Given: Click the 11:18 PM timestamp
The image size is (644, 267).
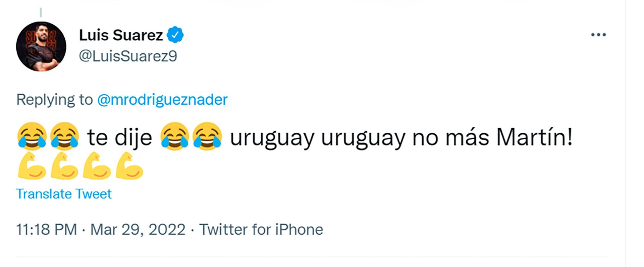Looking at the screenshot, I should click(x=46, y=230).
